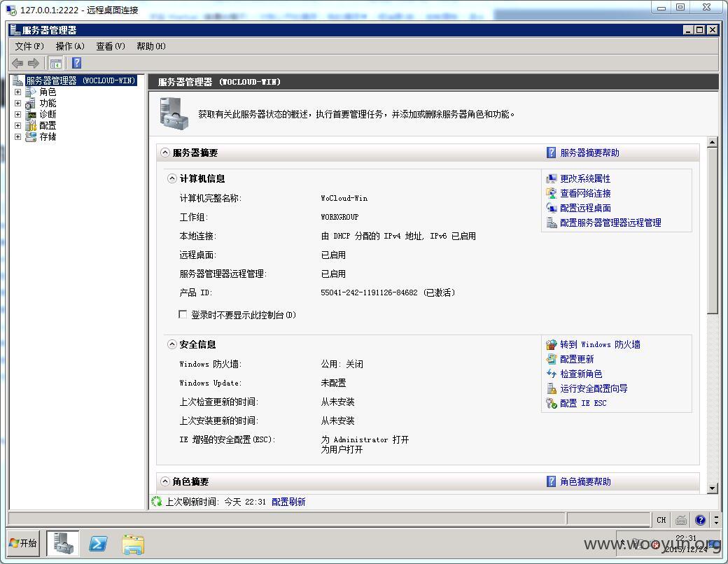Select the 存储 icon in the tree
728x564 pixels.
pyautogui.click(x=31, y=136)
